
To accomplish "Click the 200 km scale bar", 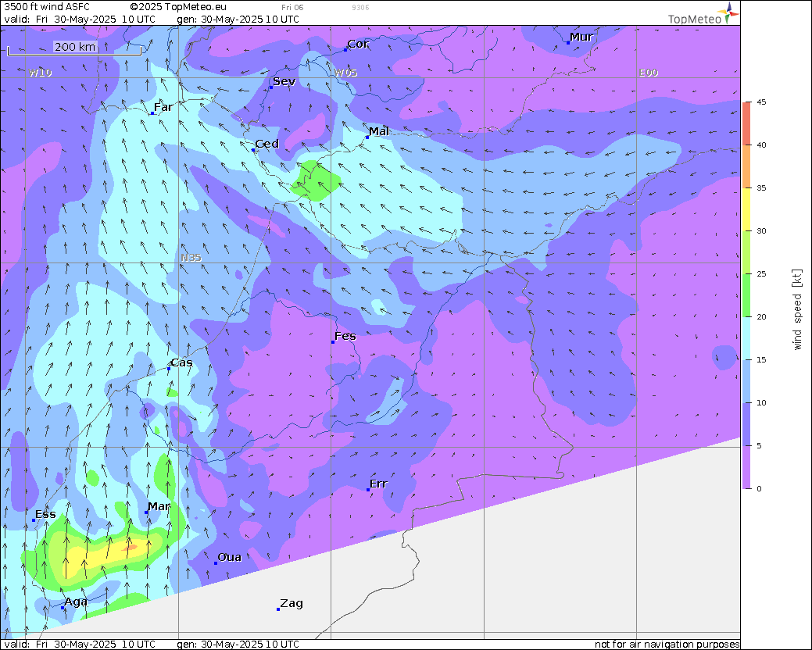I will 74,48.
